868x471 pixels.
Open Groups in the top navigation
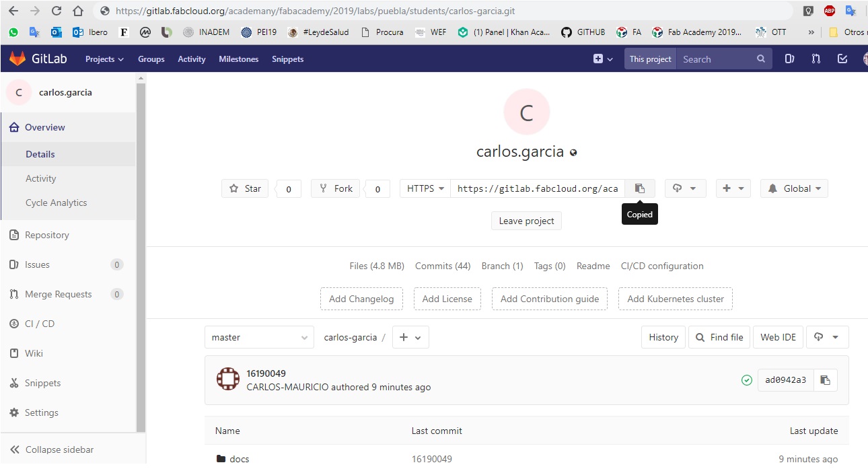pyautogui.click(x=151, y=59)
